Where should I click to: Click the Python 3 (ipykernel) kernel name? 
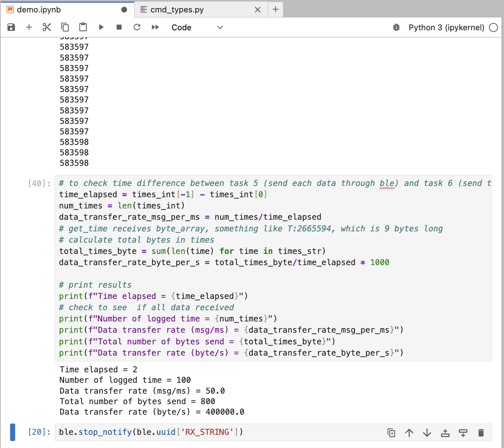coord(446,28)
